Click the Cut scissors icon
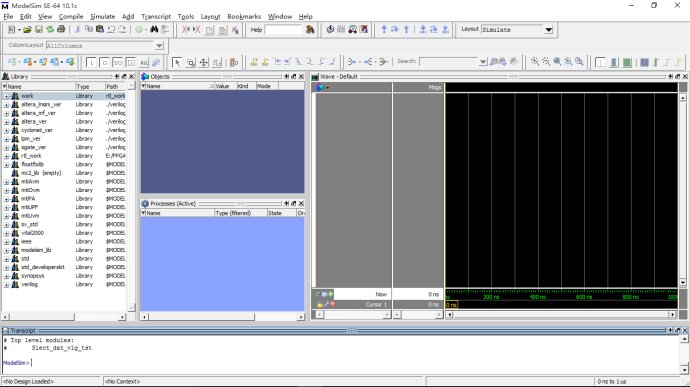Screen dimensions: 690x387 (x=77, y=29)
